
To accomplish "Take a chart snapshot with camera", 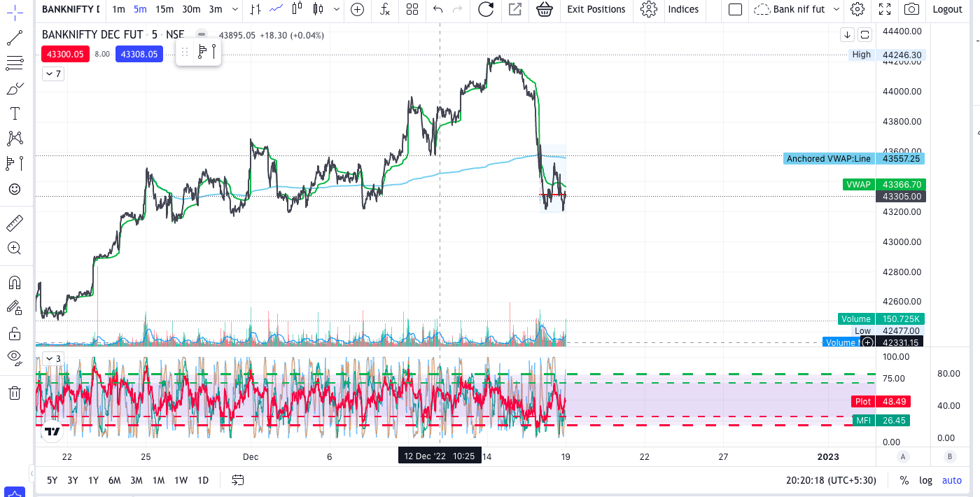I will pyautogui.click(x=911, y=9).
